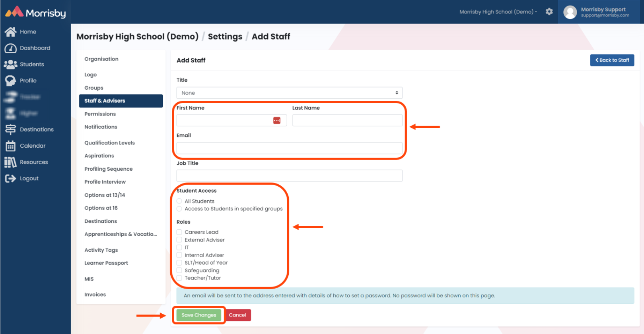Viewport: 644px width, 334px height.
Task: Click the red password manager icon in First Name
Action: pyautogui.click(x=277, y=121)
